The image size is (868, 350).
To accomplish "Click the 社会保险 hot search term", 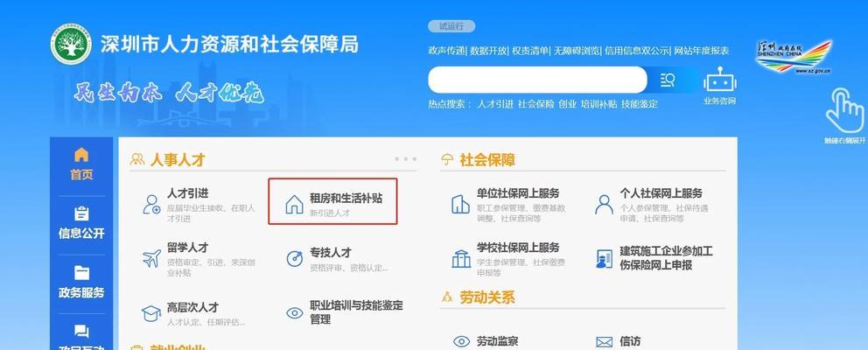I will click(535, 103).
